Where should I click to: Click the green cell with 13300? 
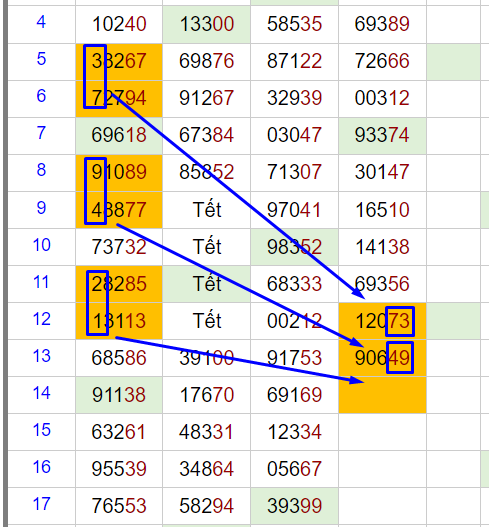coord(206,25)
